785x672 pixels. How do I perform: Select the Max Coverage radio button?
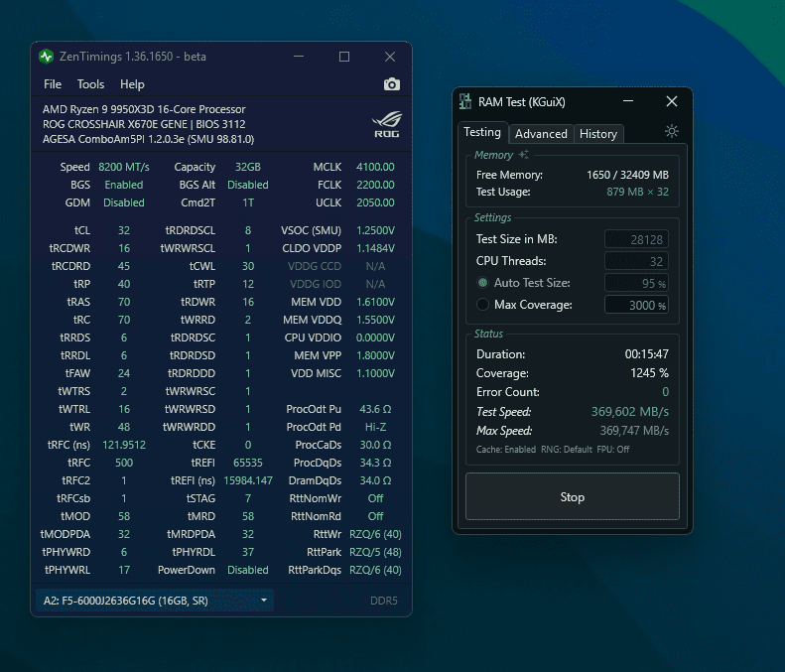coord(482,305)
